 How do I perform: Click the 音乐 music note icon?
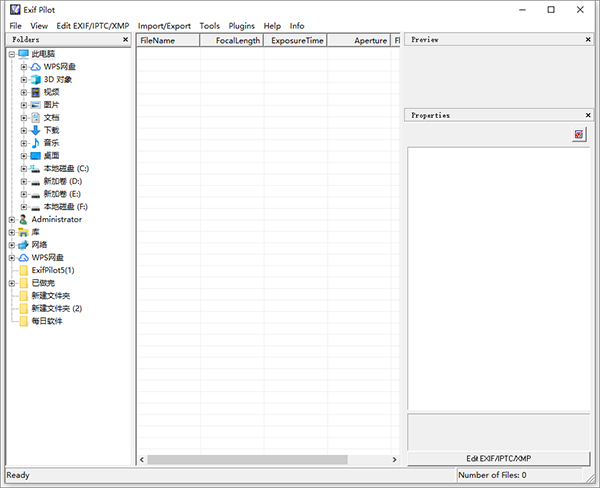pos(35,143)
